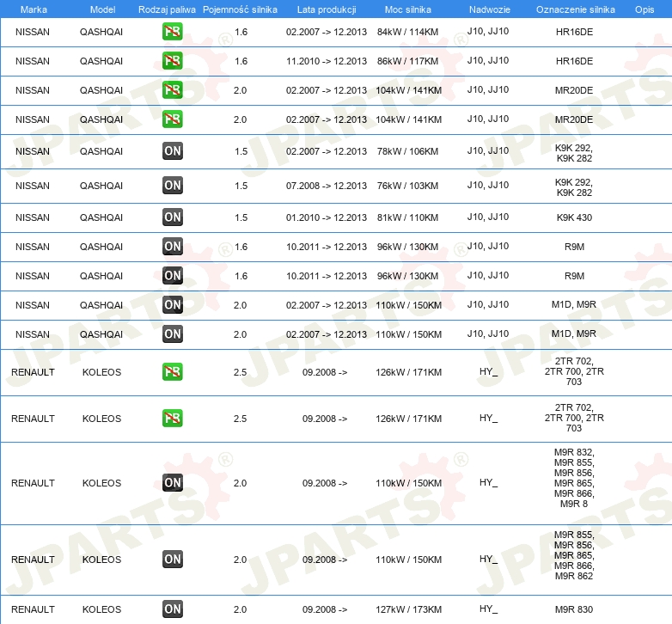Click the ON icon in the 127kW Koleos row
Image resolution: width=672 pixels, height=624 pixels.
click(x=172, y=609)
